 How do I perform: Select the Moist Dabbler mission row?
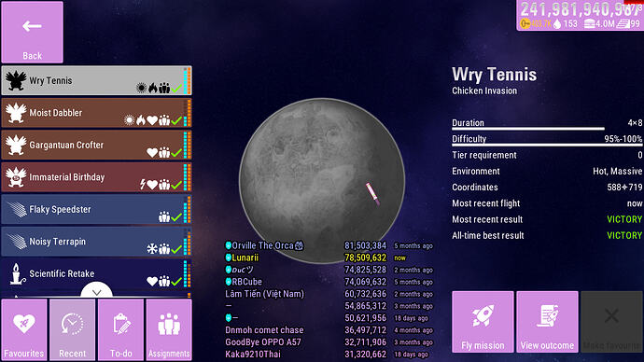(x=96, y=113)
